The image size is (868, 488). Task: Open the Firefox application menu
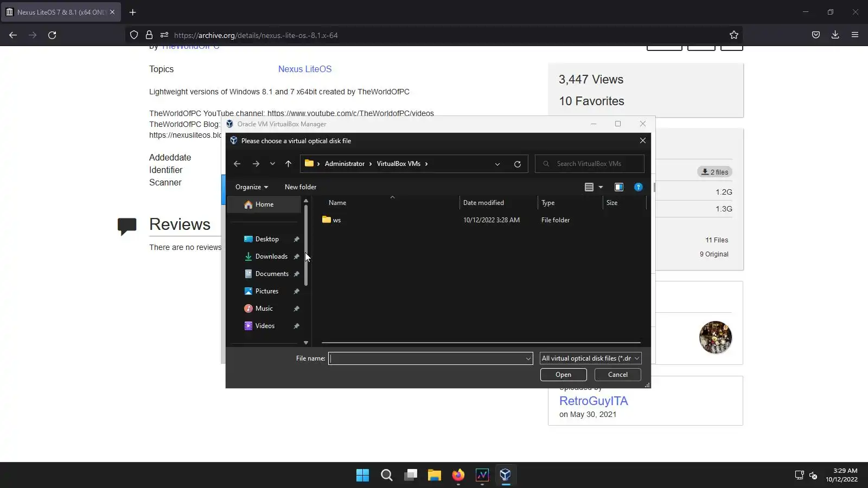[855, 35]
